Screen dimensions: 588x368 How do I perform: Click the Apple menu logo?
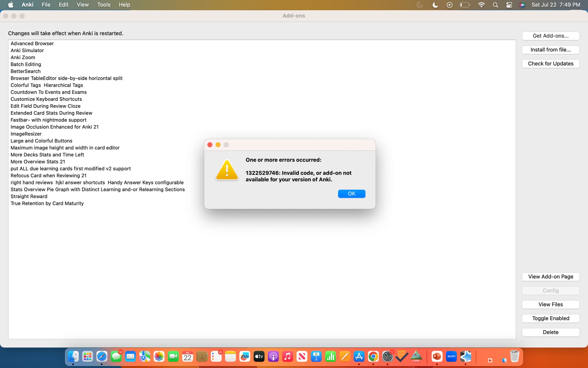click(x=11, y=5)
